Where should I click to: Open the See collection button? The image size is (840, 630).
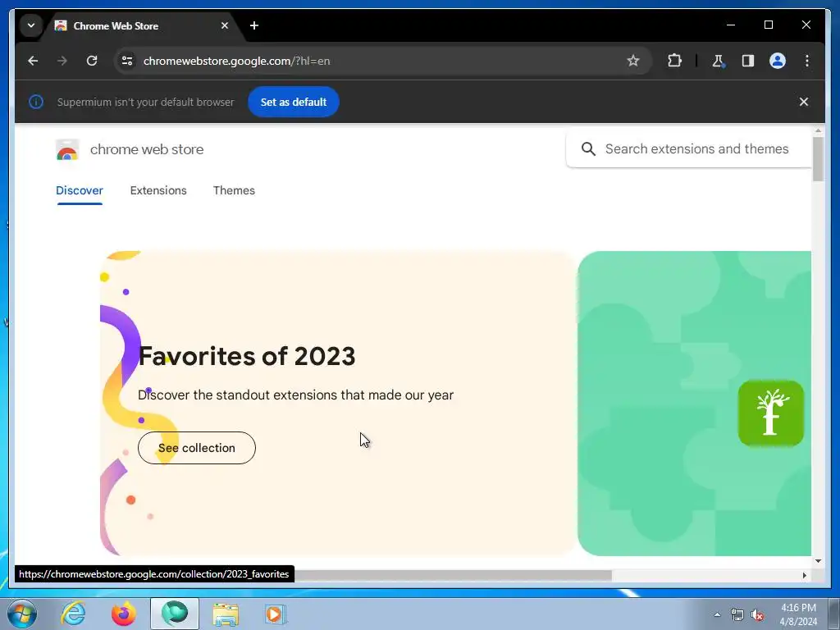(197, 448)
